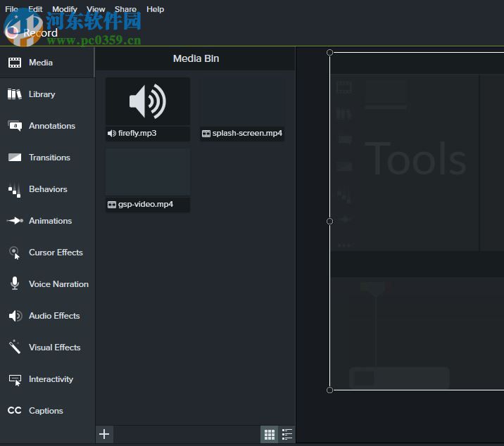Click the Visual Effects label
504x446 pixels.
pos(55,348)
